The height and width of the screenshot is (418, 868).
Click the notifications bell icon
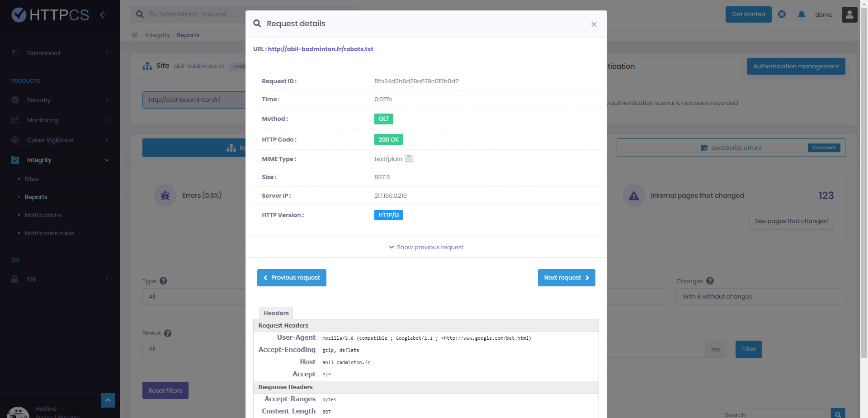[802, 14]
